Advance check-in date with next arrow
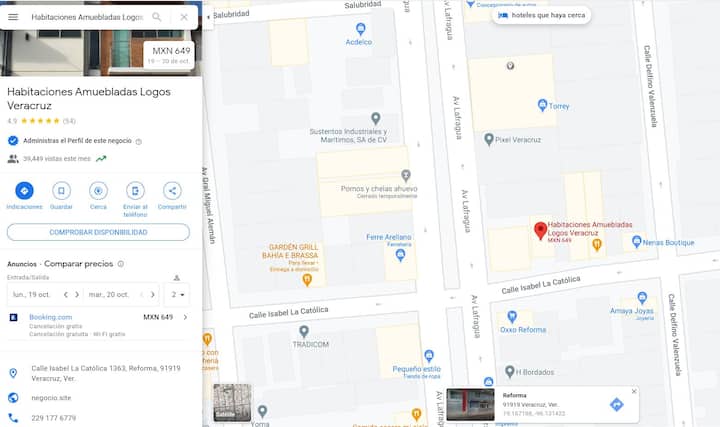The width and height of the screenshot is (720, 427). click(x=77, y=295)
